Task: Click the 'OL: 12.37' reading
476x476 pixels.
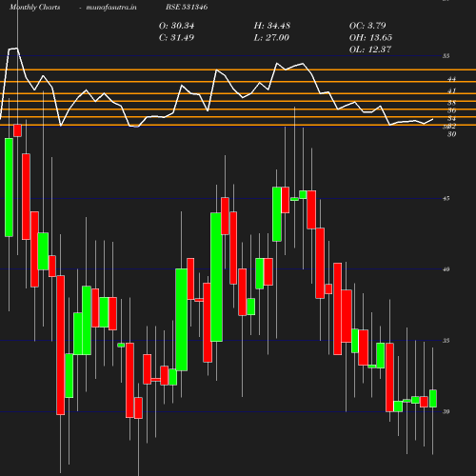Action: pos(370,50)
